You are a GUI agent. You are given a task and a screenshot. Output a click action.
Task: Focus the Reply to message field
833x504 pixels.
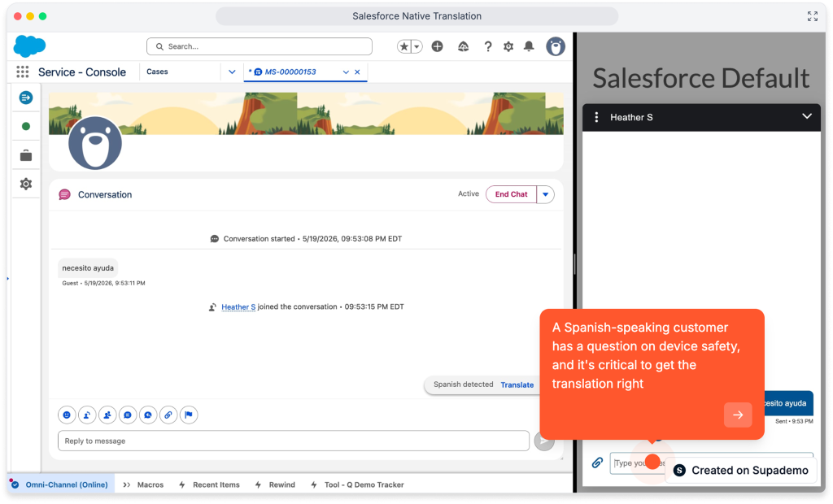pyautogui.click(x=293, y=441)
